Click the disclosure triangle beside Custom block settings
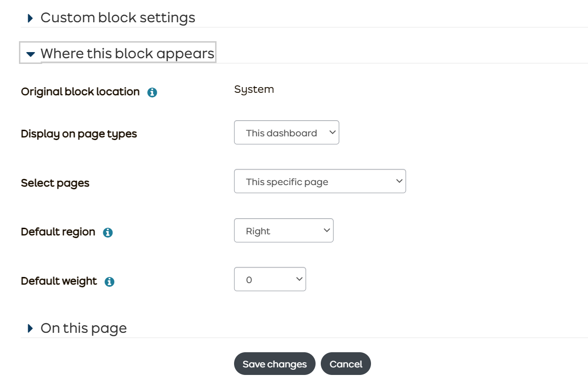This screenshot has width=588, height=392. [30, 18]
